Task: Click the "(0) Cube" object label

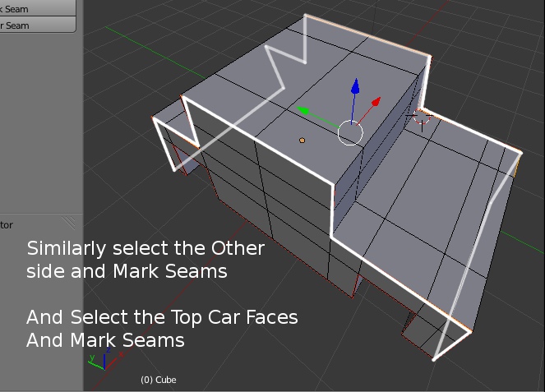Action: coord(159,380)
